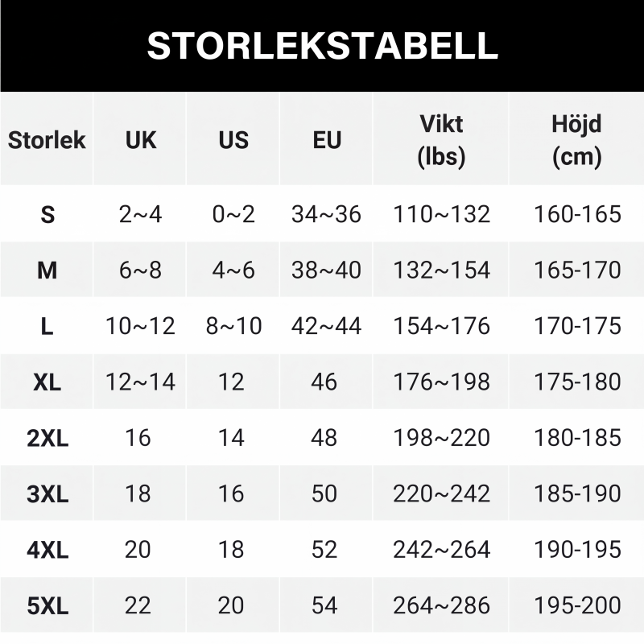Click the 5XL size row label

pos(47,605)
